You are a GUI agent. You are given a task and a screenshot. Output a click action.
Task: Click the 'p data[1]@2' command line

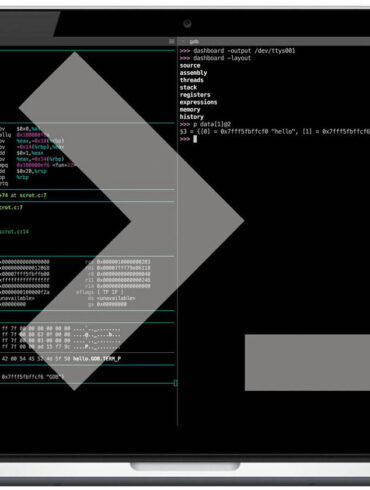click(x=205, y=124)
